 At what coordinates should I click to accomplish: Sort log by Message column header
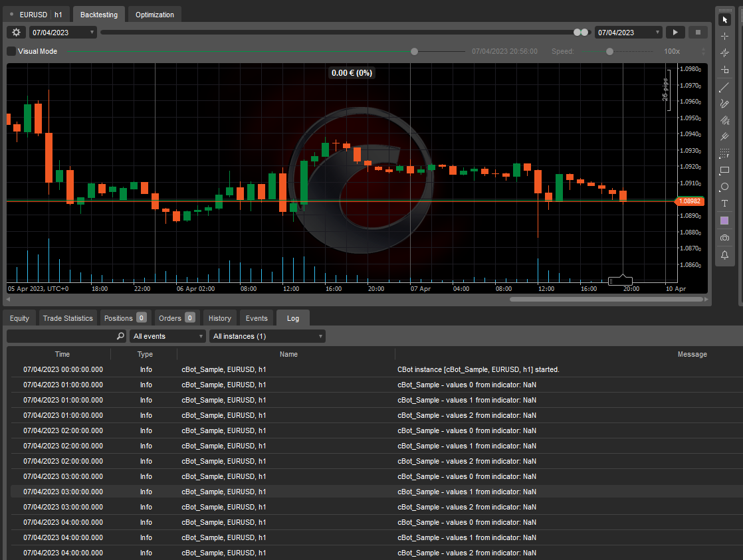click(x=692, y=354)
